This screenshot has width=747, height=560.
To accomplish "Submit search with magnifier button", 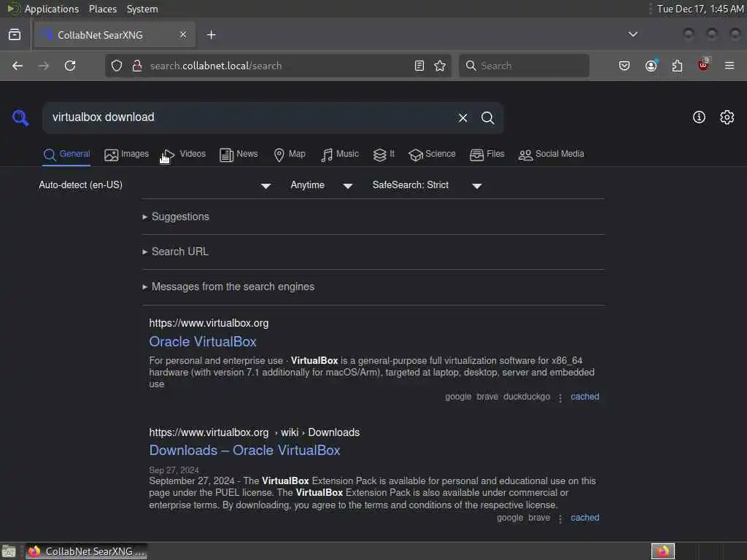I will coord(487,117).
